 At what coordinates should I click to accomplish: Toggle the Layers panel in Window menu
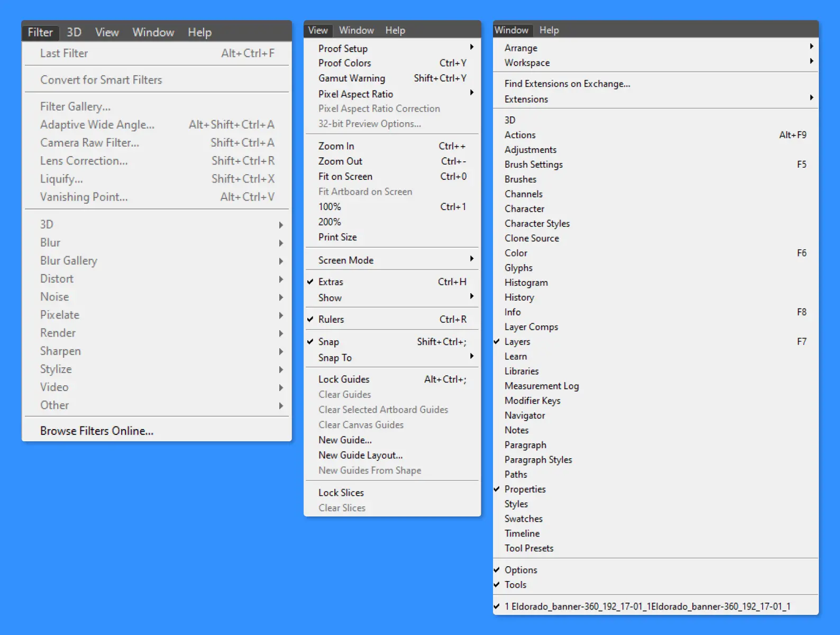(655, 342)
